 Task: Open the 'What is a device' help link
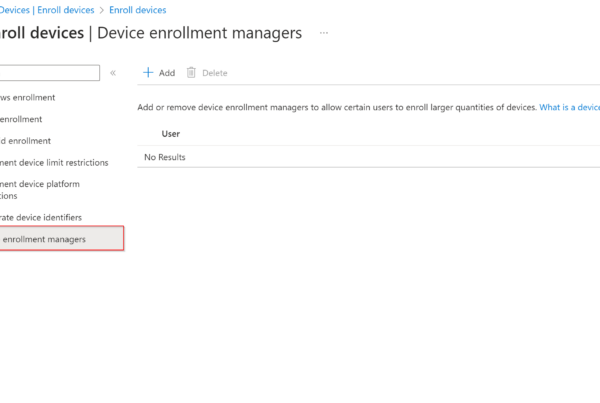(x=569, y=107)
